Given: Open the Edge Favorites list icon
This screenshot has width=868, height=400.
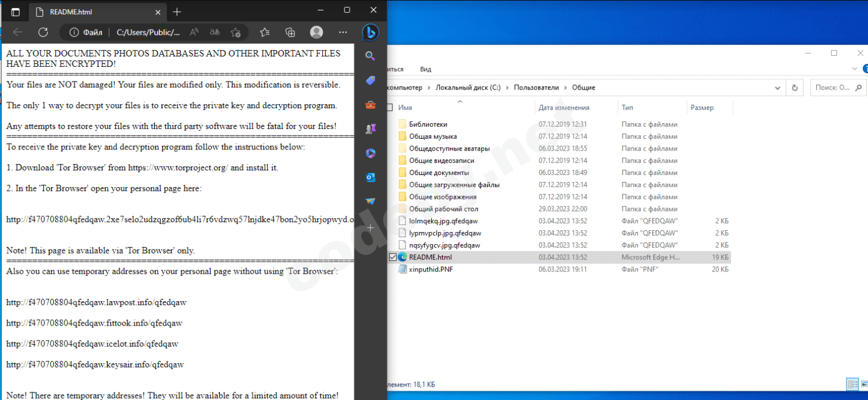Looking at the screenshot, I should pyautogui.click(x=265, y=33).
